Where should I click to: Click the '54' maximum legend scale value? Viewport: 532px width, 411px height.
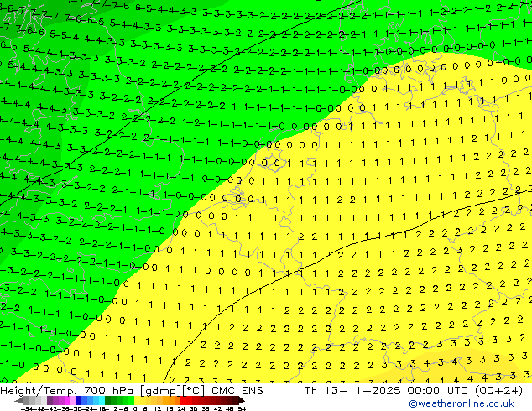point(242,408)
